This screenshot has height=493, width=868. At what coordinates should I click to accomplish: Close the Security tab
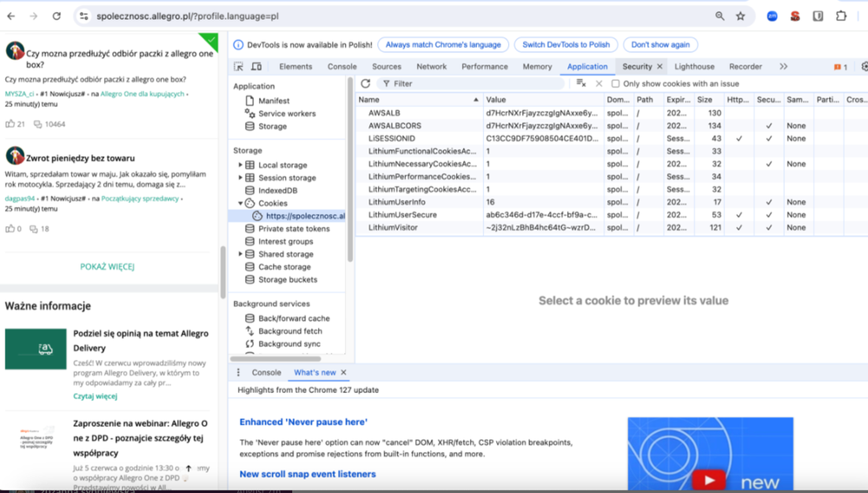(x=659, y=66)
